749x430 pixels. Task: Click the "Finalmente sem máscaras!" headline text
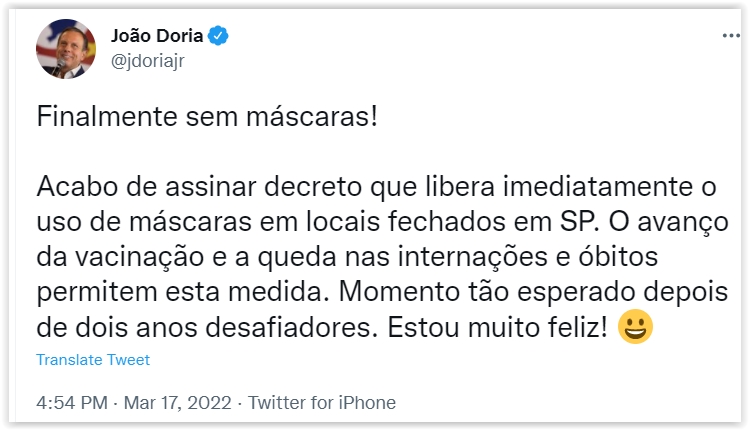208,116
